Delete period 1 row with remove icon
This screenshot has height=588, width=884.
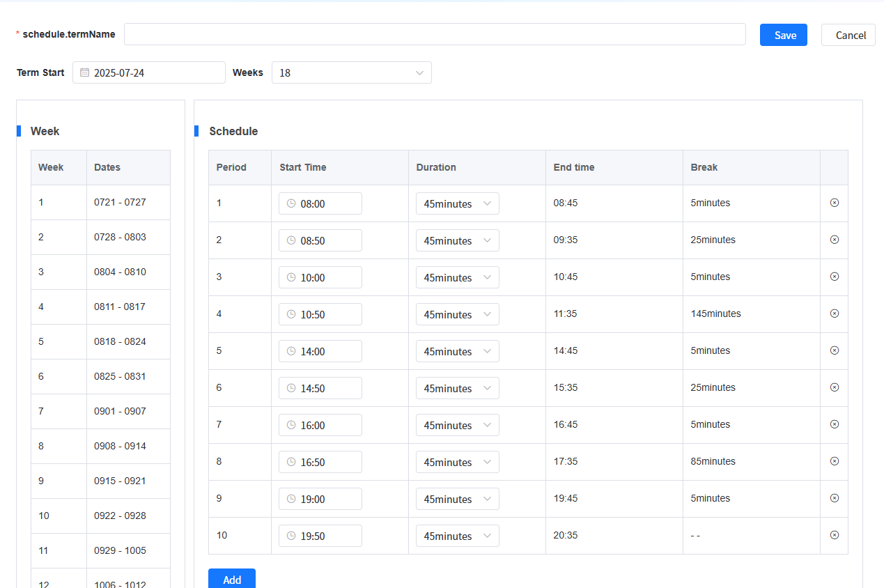pos(834,203)
